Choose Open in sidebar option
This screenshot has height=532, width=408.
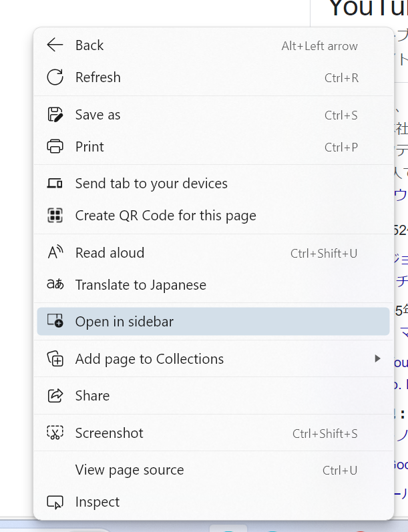point(124,322)
